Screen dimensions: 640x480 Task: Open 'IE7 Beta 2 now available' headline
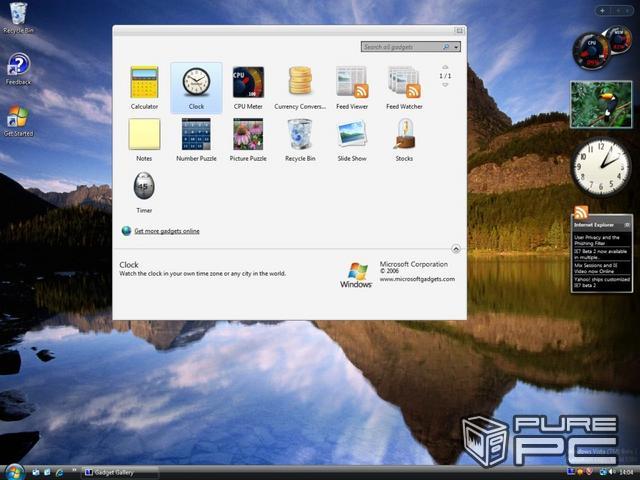600,254
